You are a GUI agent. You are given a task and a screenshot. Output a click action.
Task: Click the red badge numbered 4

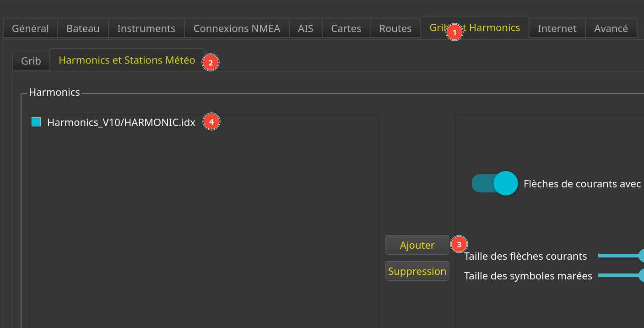click(x=211, y=122)
